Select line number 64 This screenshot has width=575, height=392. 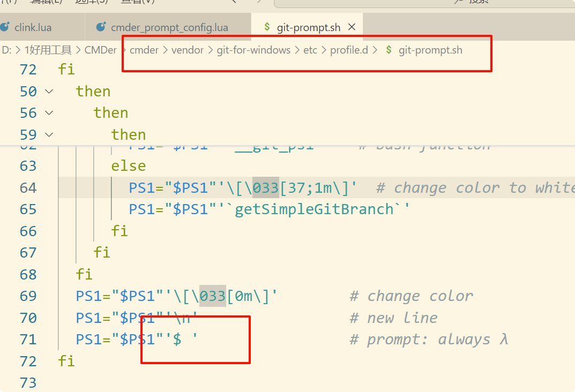(x=28, y=188)
